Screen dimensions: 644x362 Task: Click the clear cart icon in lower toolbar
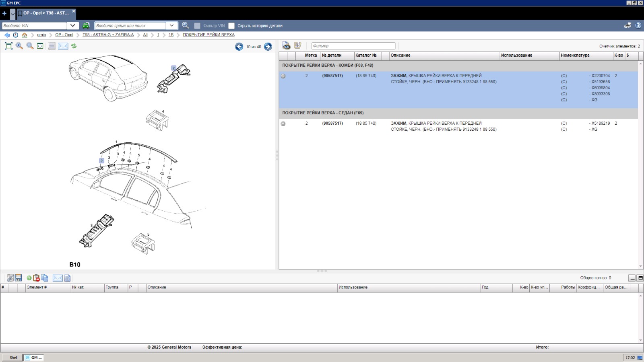pyautogui.click(x=10, y=278)
